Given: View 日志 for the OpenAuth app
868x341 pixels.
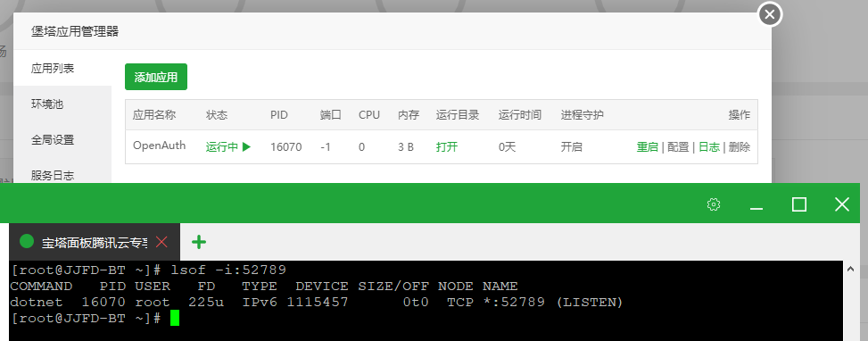Looking at the screenshot, I should coord(709,146).
